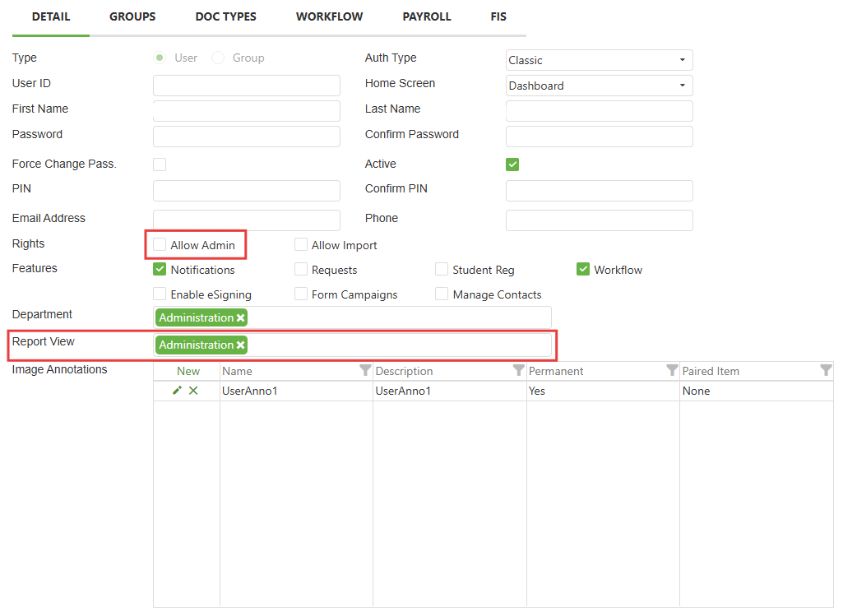
Task: Click into the Last Name field
Action: click(x=600, y=111)
